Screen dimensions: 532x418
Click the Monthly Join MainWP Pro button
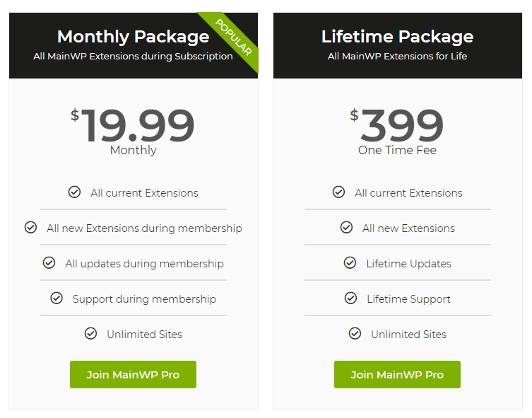(x=133, y=374)
